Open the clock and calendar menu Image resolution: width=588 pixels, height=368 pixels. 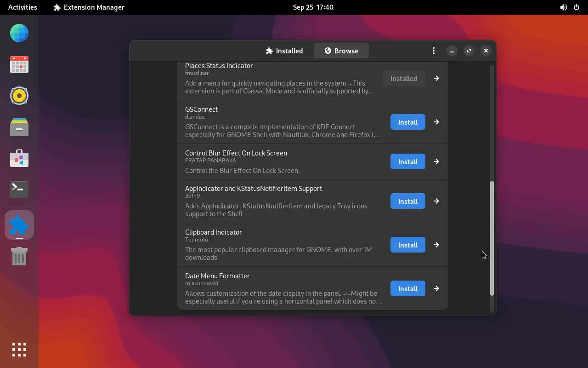coord(313,7)
